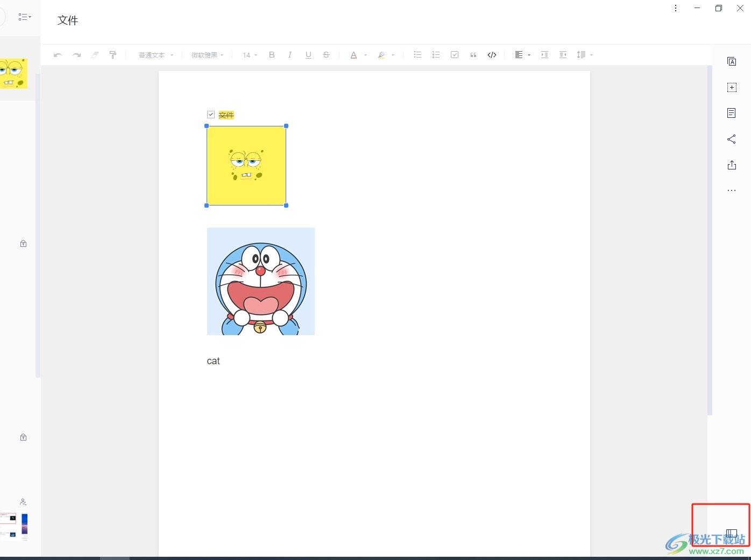The width and height of the screenshot is (751, 560).
Task: Apply font color with A icon
Action: [353, 55]
